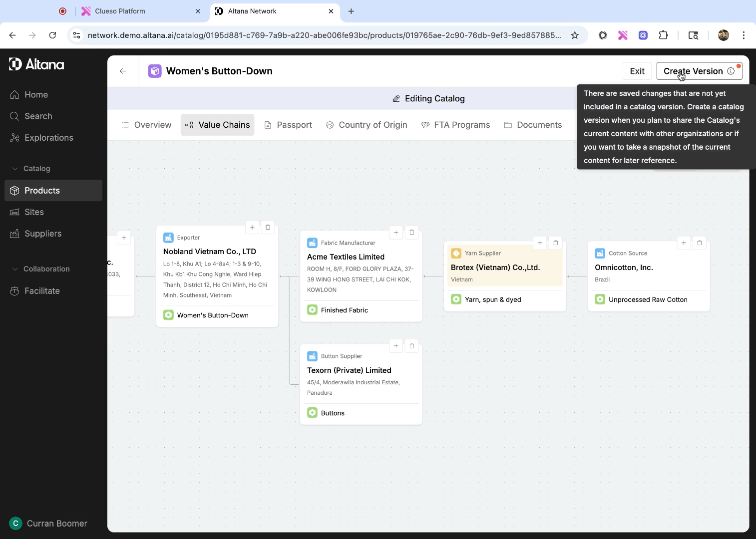Open the browser extensions puzzle icon
Image resolution: width=756 pixels, height=539 pixels.
(x=663, y=35)
